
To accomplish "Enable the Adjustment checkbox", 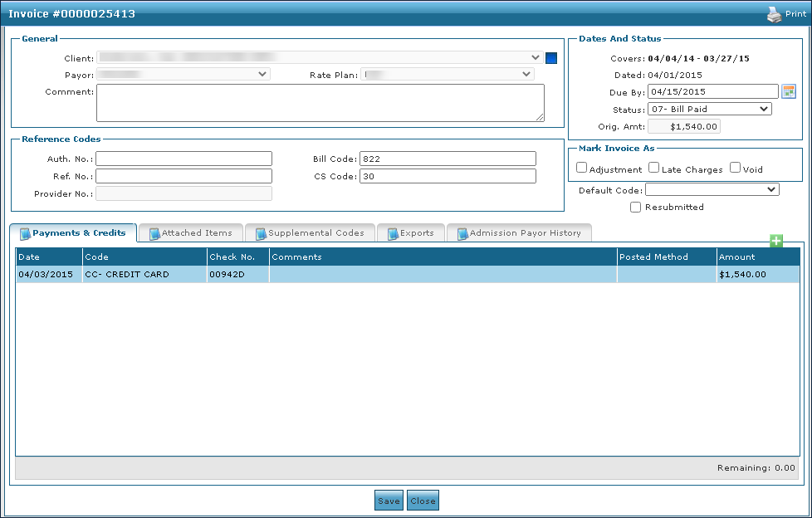I will [582, 169].
